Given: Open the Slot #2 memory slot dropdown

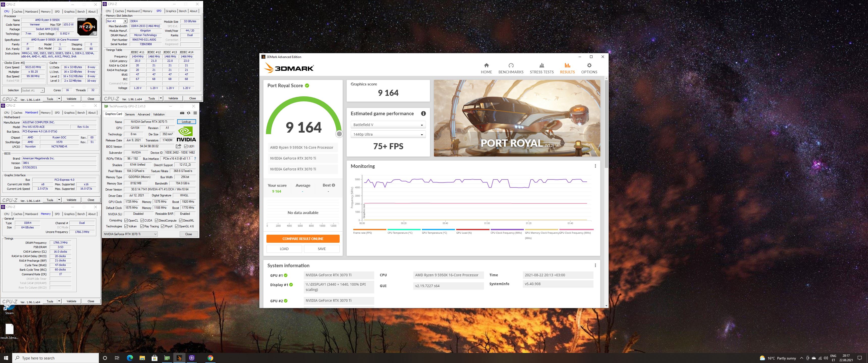Looking at the screenshot, I should pos(116,21).
